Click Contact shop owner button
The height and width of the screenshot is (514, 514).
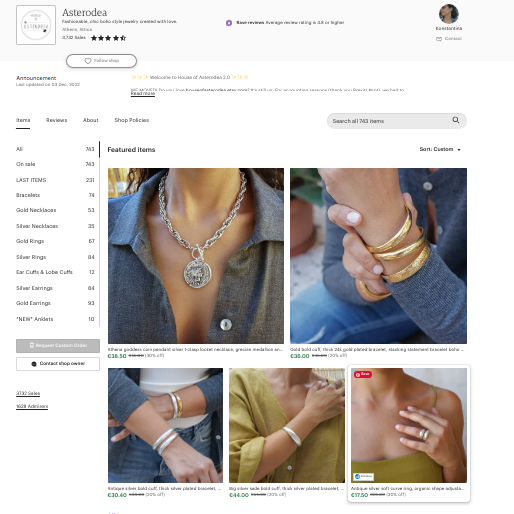[x=58, y=364]
